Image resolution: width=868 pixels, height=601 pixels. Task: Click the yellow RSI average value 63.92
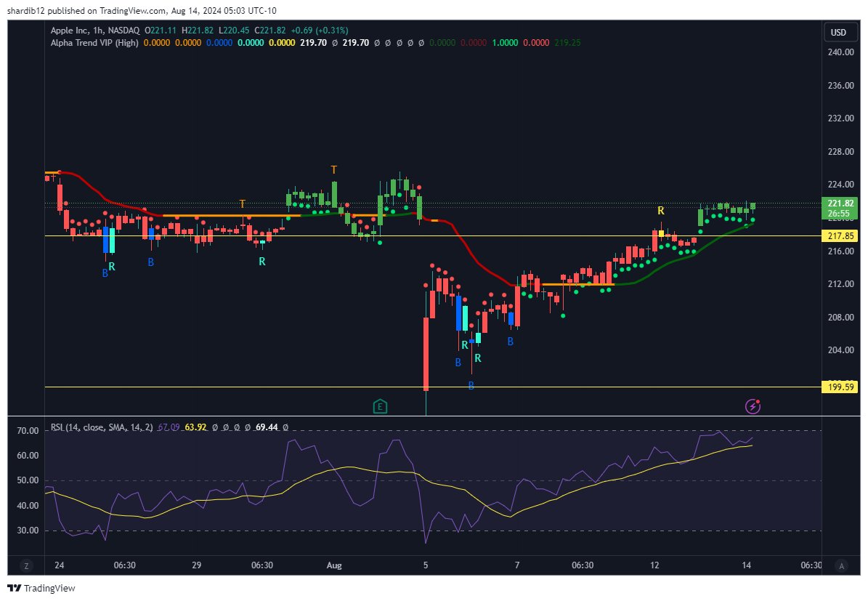coord(195,427)
